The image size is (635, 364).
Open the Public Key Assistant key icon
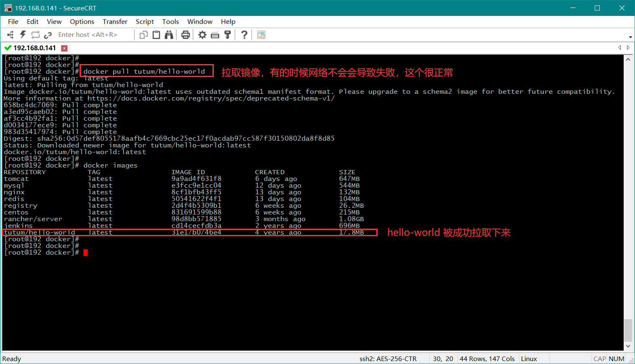click(228, 35)
